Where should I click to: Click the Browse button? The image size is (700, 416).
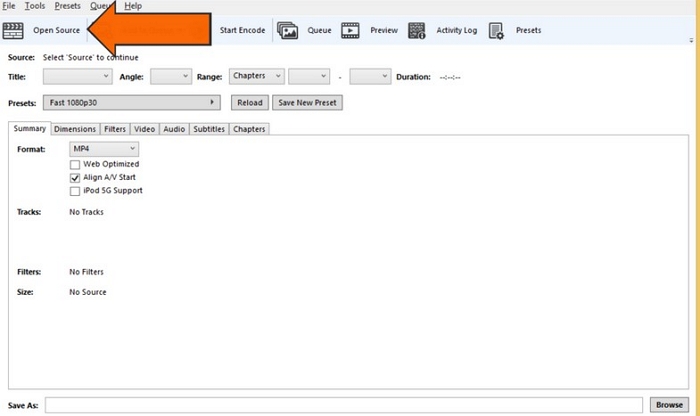tap(668, 405)
